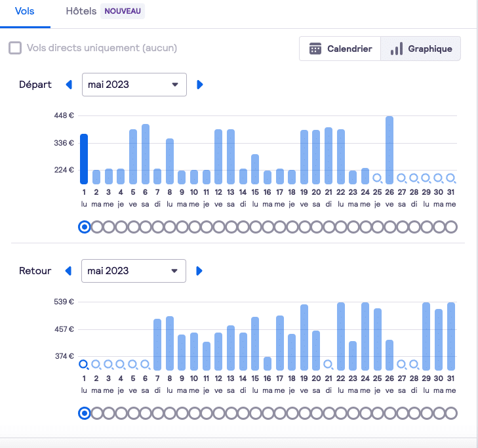
Task: Select May 16 return price bar
Action: pos(268,363)
